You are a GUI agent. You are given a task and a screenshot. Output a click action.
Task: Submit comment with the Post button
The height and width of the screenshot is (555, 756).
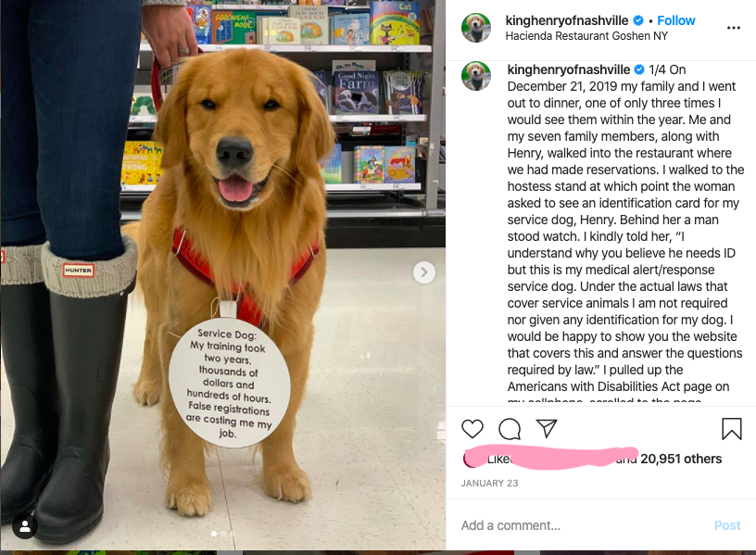(727, 525)
